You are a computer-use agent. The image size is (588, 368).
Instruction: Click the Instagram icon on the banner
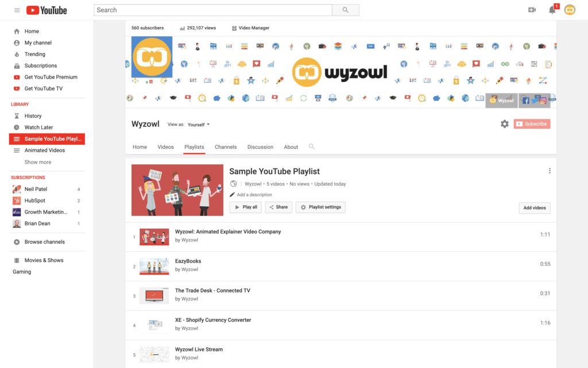pyautogui.click(x=543, y=100)
